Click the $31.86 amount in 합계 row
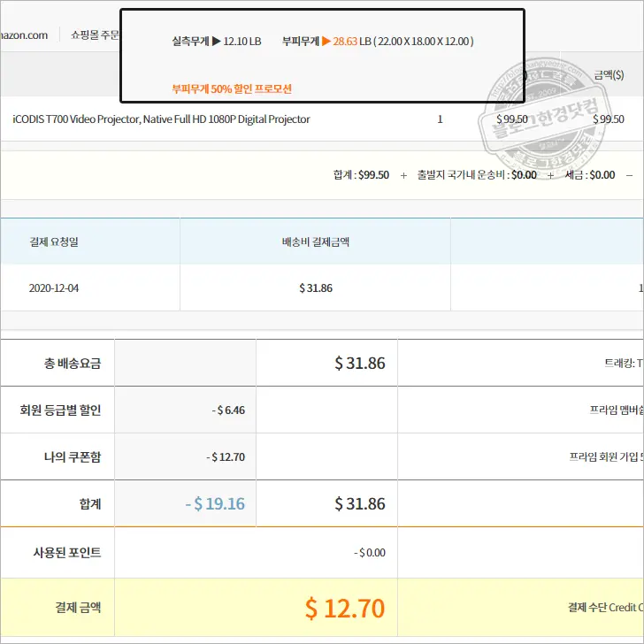Screen dimensions: 644x644 point(360,503)
